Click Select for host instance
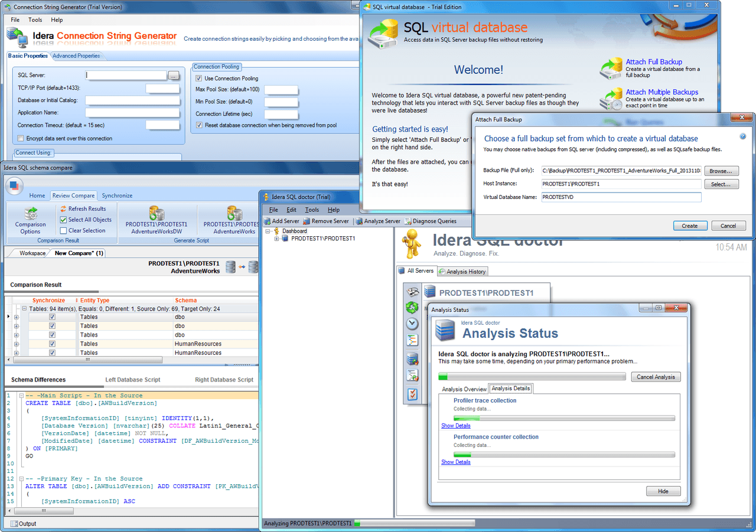The height and width of the screenshot is (532, 756). [x=721, y=184]
